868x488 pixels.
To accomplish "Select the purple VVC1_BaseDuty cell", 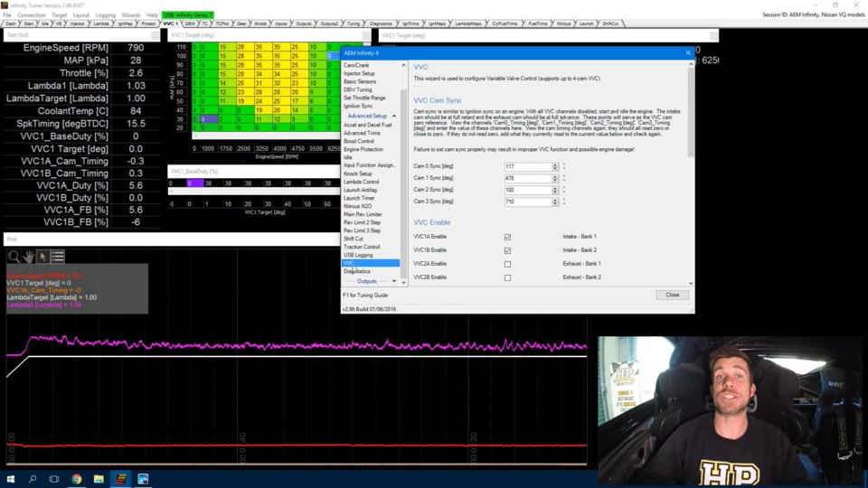I will click(x=194, y=183).
